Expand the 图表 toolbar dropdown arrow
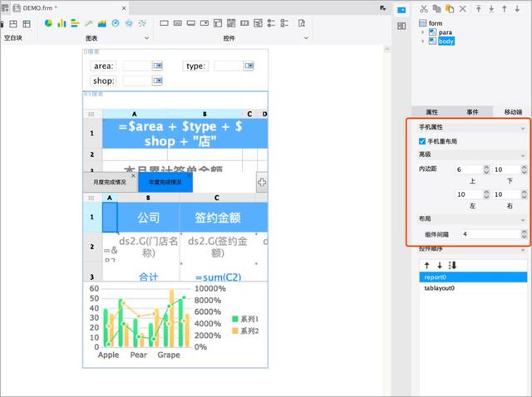Screen dimensions: 532x397 coord(146,38)
